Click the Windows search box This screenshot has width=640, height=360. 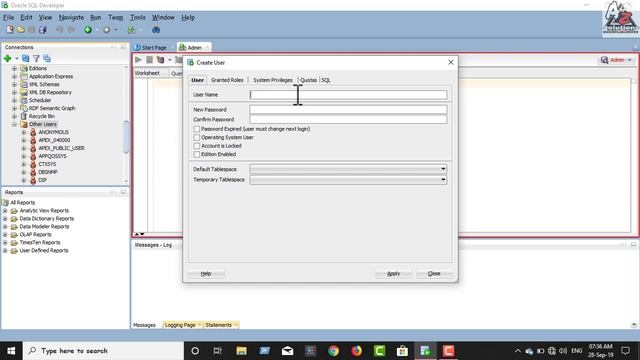[103, 351]
